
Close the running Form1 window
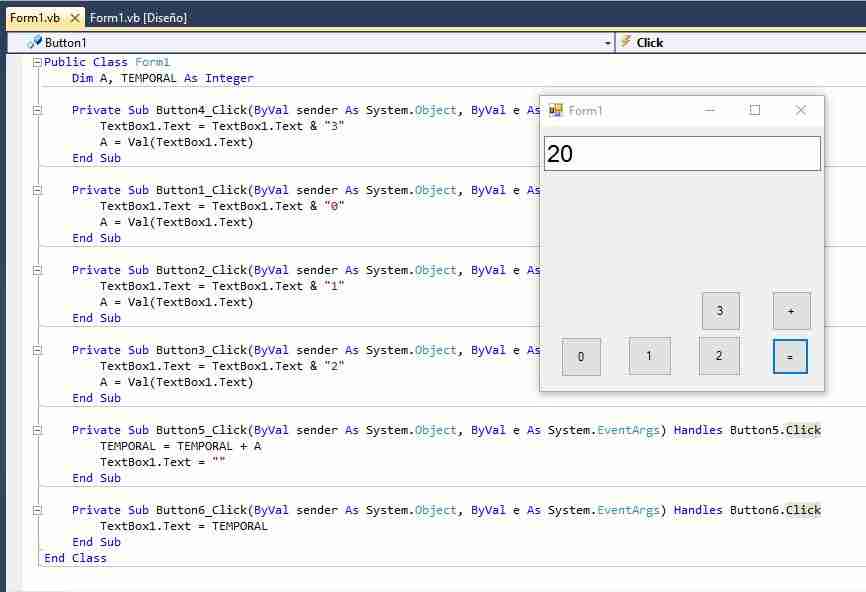click(x=801, y=110)
